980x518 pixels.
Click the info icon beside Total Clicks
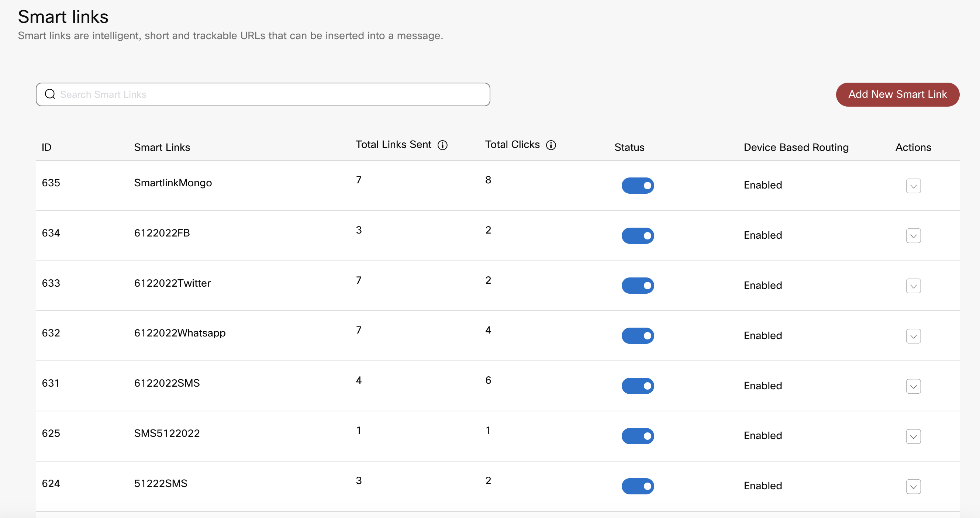coord(551,145)
